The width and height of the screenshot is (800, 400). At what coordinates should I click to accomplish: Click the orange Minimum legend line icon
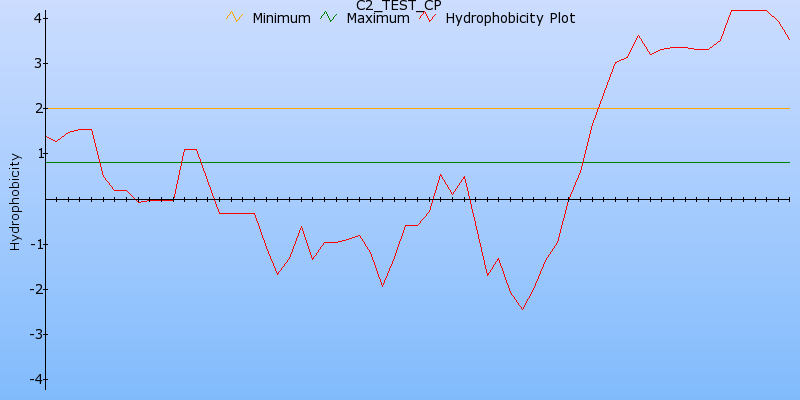point(235,17)
